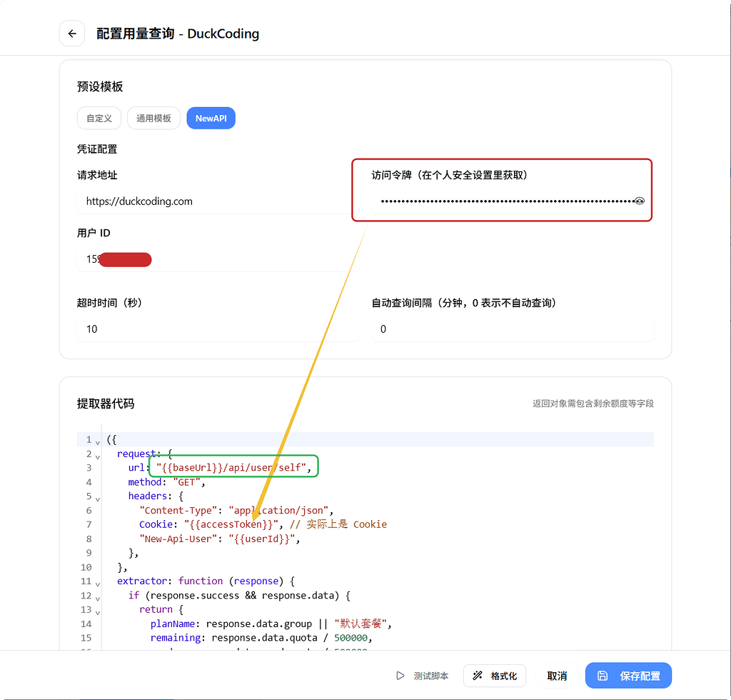Click the "{{userId}}" value on line 8
This screenshot has height=700, width=731.
(261, 539)
